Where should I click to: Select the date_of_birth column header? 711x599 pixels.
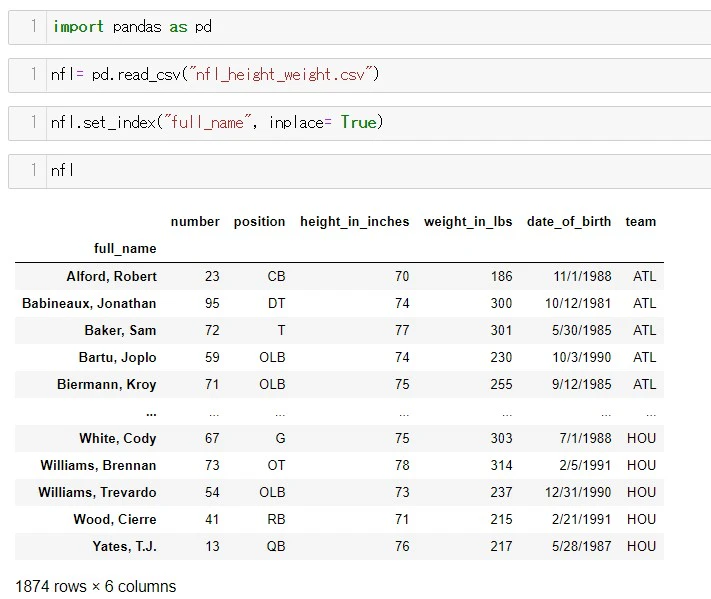(x=569, y=221)
